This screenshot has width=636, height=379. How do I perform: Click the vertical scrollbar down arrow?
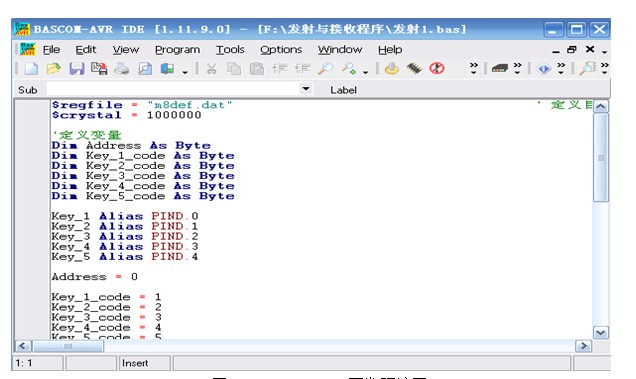click(600, 333)
